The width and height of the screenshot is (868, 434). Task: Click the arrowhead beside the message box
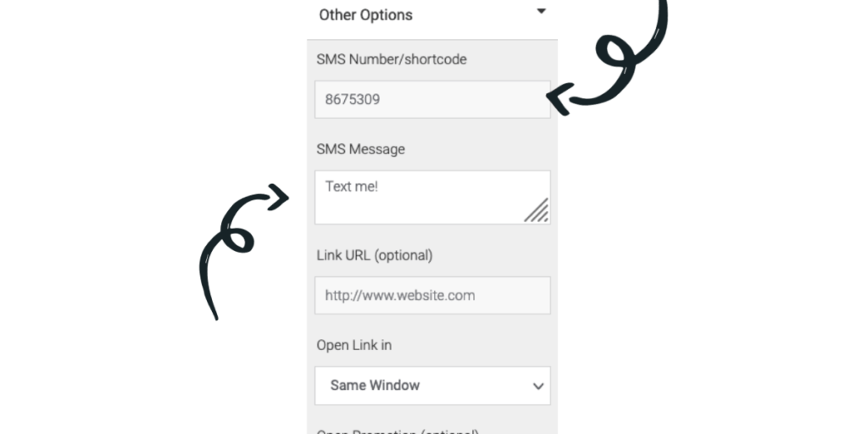pos(280,197)
